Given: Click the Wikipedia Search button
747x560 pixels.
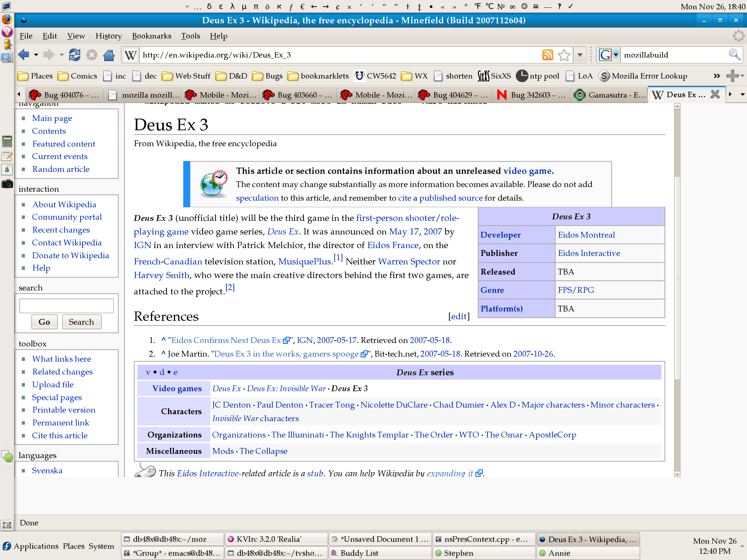Looking at the screenshot, I should (81, 322).
